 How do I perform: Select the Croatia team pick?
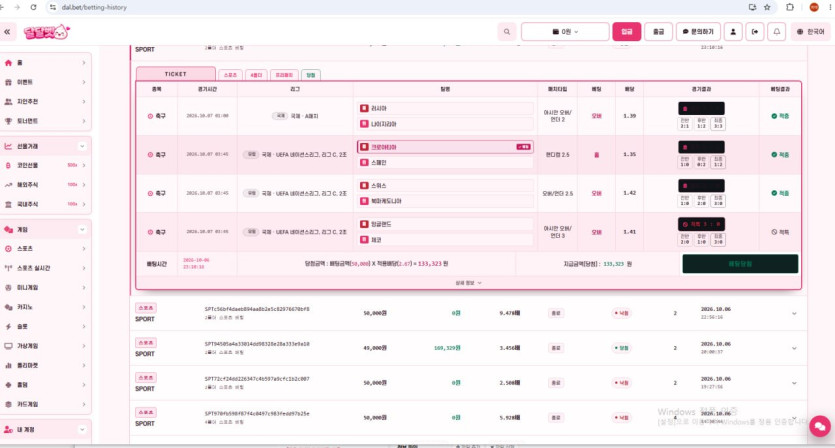tap(445, 147)
